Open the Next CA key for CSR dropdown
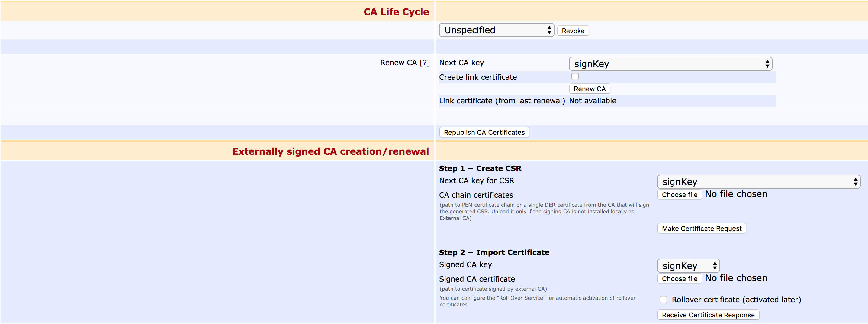Screen dimensions: 868x324 (758, 182)
